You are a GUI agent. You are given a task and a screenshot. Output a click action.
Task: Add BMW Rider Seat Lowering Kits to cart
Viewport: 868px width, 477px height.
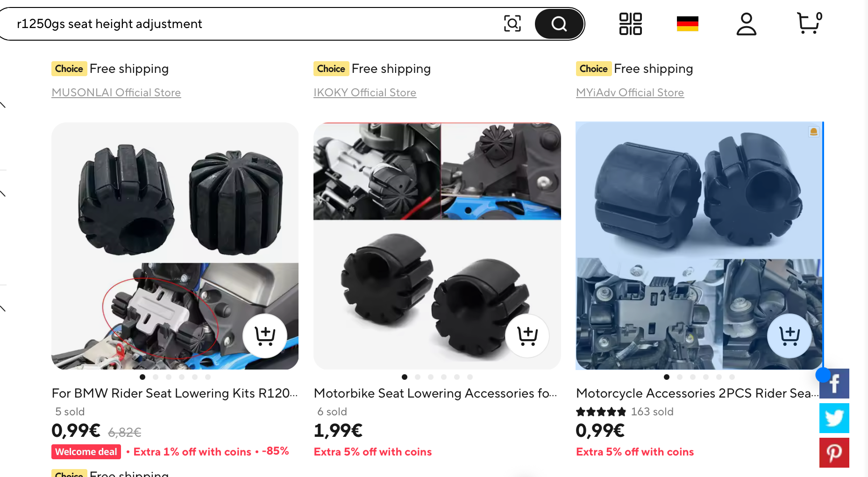tap(265, 335)
